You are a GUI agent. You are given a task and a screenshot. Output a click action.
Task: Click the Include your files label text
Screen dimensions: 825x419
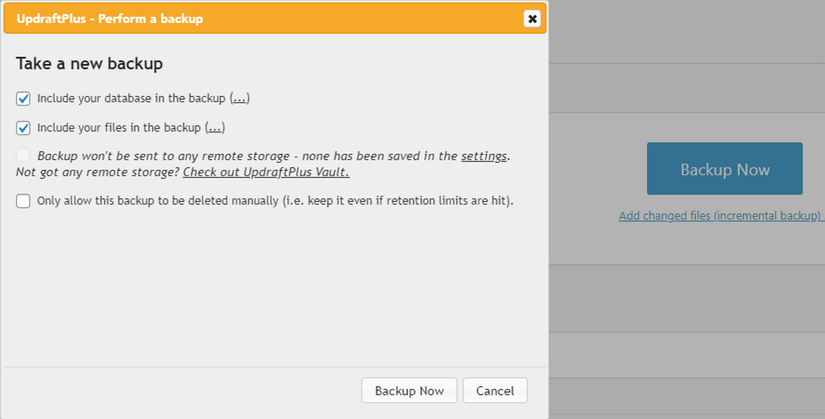click(119, 128)
